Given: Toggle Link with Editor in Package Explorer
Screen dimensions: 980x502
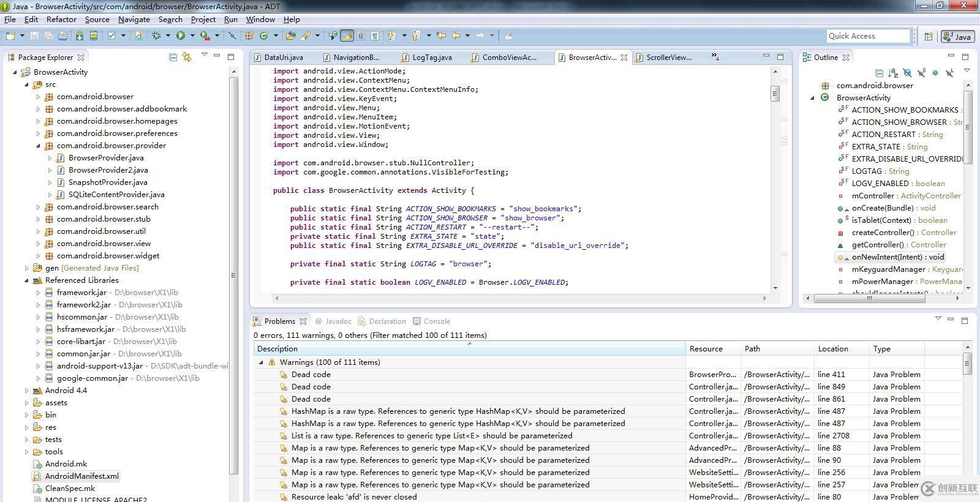Looking at the screenshot, I should pyautogui.click(x=187, y=57).
